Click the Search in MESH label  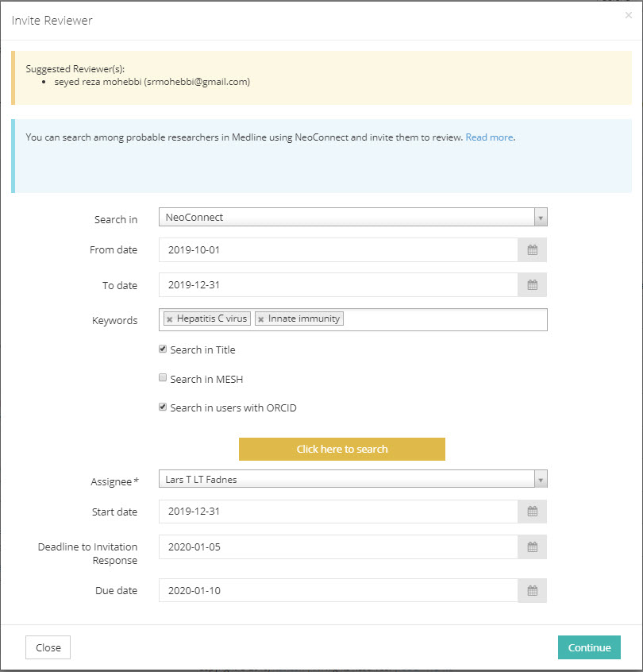point(206,379)
